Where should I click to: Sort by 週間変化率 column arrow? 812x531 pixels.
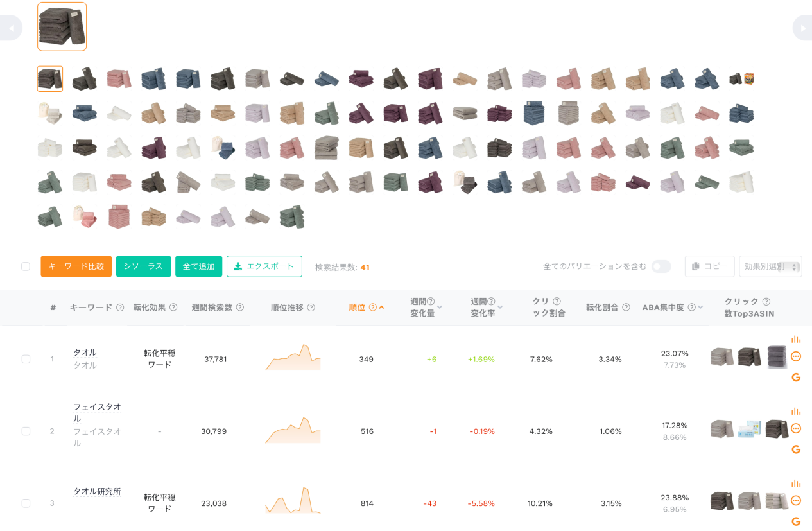500,308
